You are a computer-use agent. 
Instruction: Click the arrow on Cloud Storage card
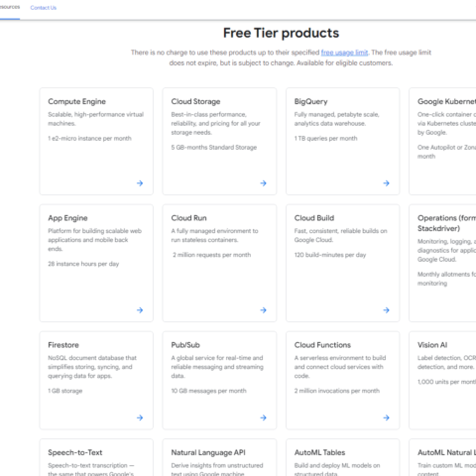[263, 183]
